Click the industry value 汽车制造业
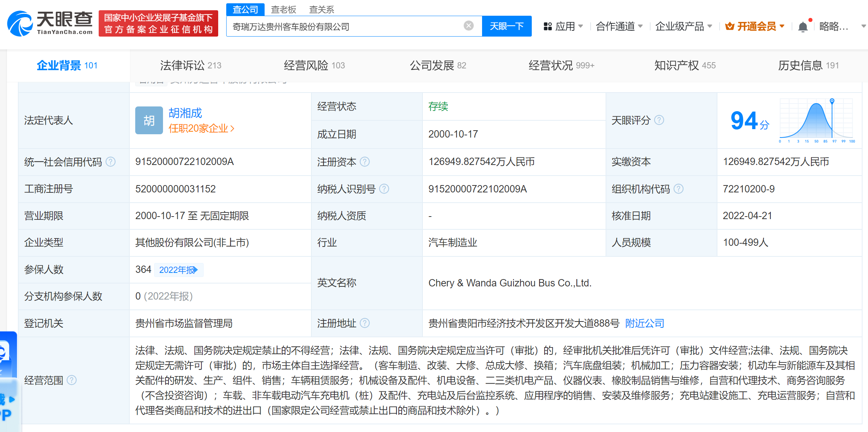Viewport: 868px width, 432px height. click(453, 243)
